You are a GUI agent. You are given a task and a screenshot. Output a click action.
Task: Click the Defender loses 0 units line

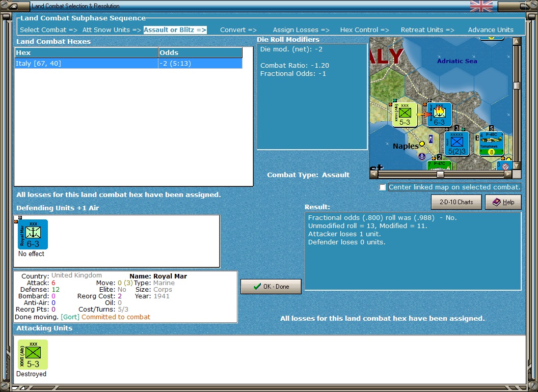(346, 242)
